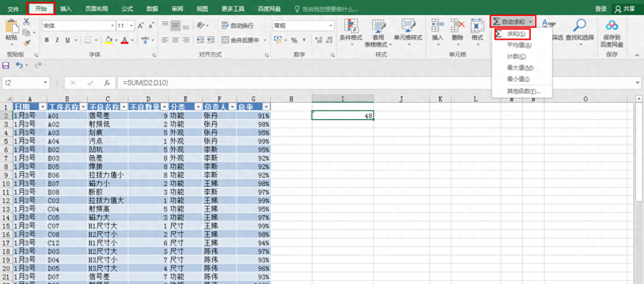Click Wrap Text (自动换行) button
Image resolution: width=644 pixels, height=284 pixels.
tap(237, 26)
